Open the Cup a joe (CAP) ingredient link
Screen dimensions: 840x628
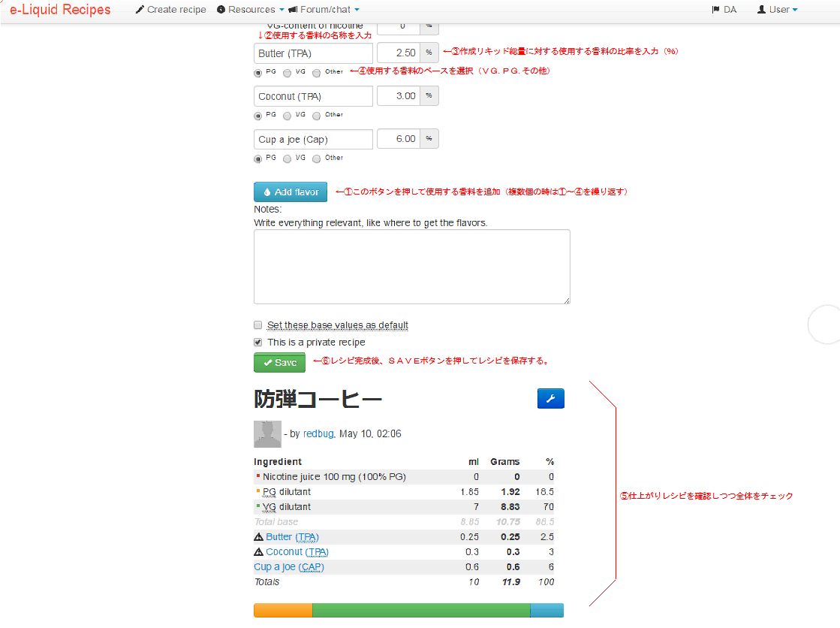pyautogui.click(x=289, y=567)
